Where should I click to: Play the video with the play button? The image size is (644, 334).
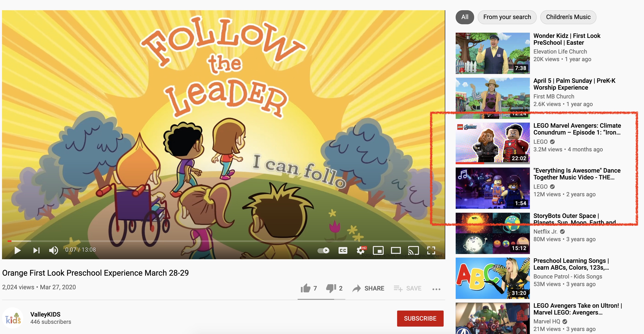[x=17, y=250]
